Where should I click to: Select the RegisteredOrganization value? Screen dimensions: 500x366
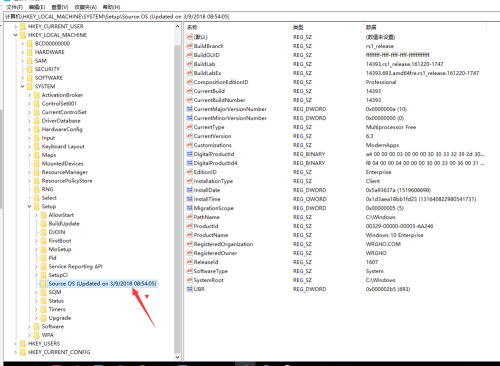coord(223,244)
